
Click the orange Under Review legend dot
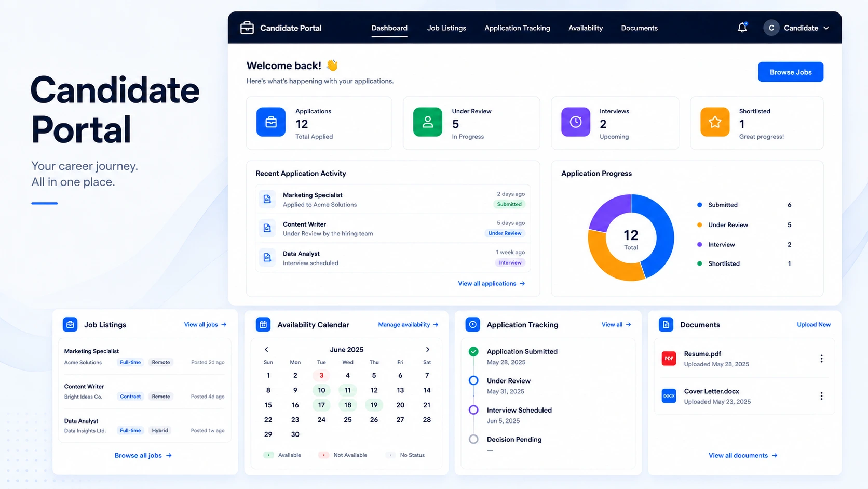(x=699, y=225)
